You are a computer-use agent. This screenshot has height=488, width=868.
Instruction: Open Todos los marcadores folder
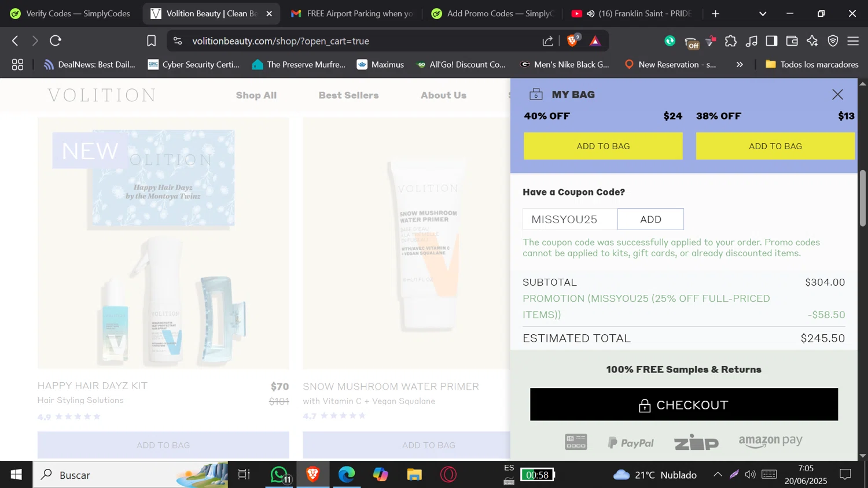point(812,65)
